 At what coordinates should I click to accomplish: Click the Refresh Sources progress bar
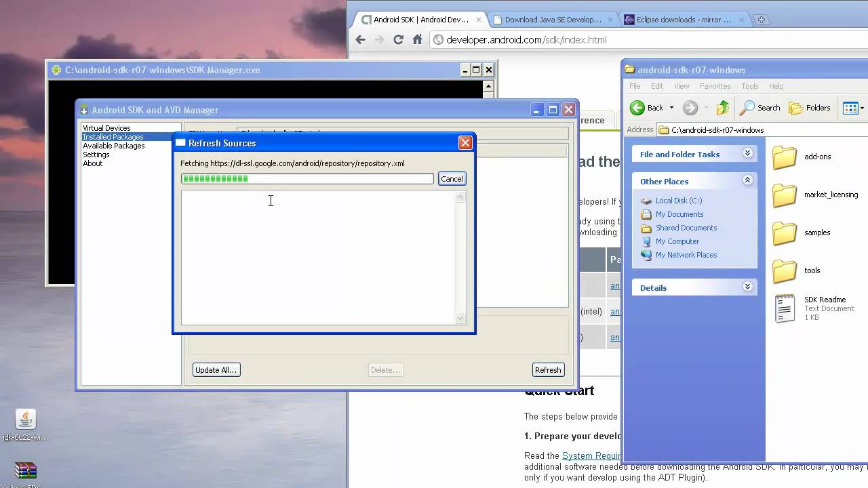click(307, 179)
